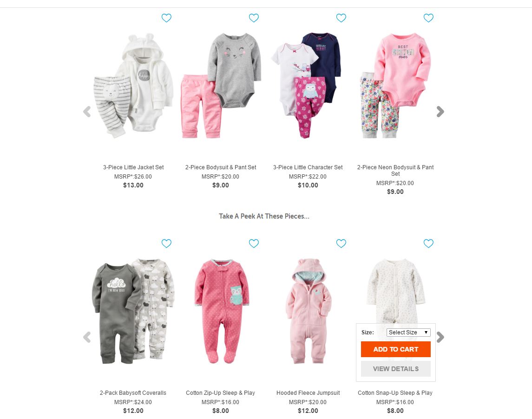The height and width of the screenshot is (419, 532).
Task: Favorite the 3-Piece Little Jacket Set heart
Action: (166, 18)
